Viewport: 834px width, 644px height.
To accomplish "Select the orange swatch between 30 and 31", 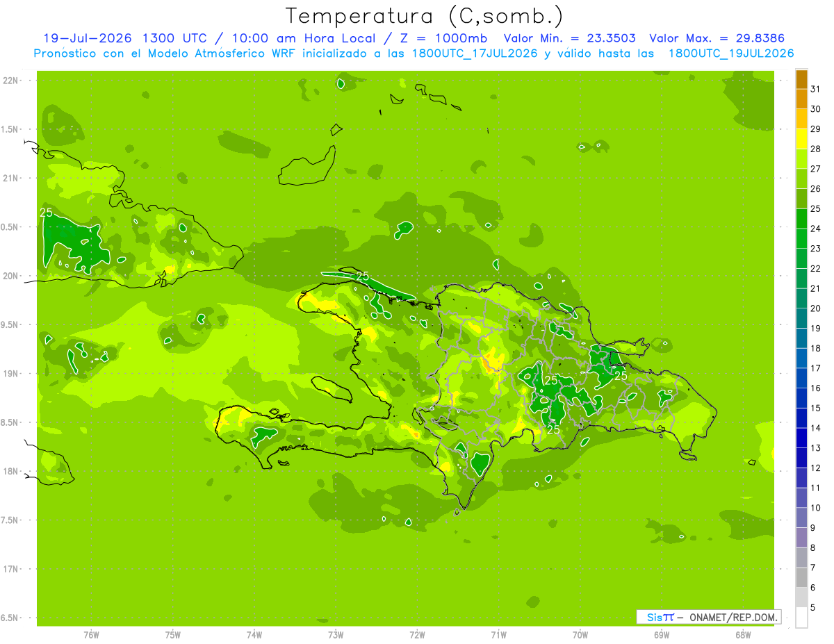I will (x=801, y=99).
